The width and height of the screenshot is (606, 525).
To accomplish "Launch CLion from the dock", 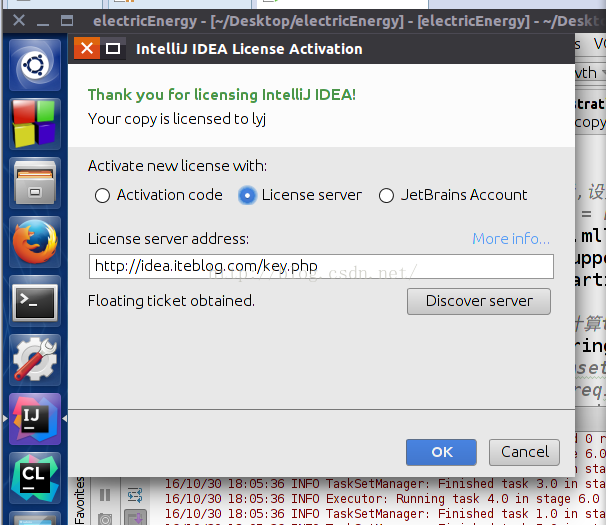I will [35, 478].
